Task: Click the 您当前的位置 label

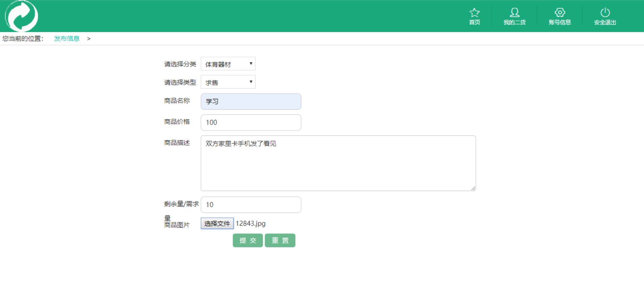Action: pyautogui.click(x=23, y=38)
